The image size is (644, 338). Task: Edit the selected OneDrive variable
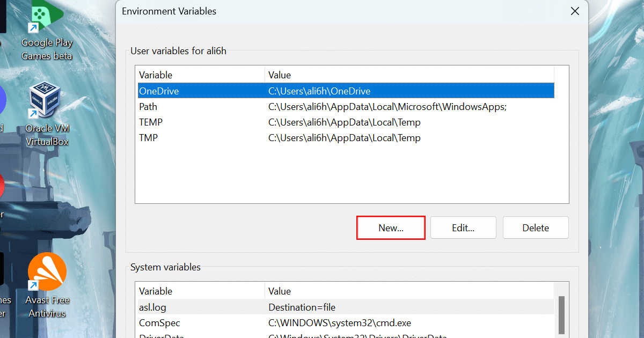click(x=463, y=227)
